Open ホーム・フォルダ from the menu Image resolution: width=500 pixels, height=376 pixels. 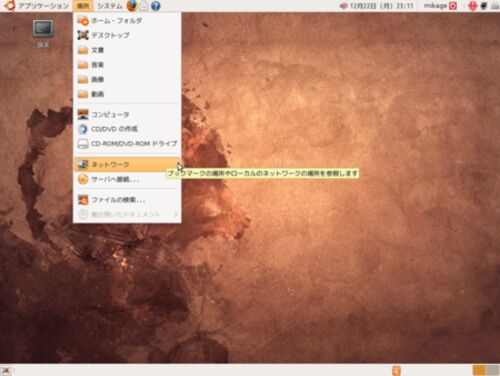[127, 20]
